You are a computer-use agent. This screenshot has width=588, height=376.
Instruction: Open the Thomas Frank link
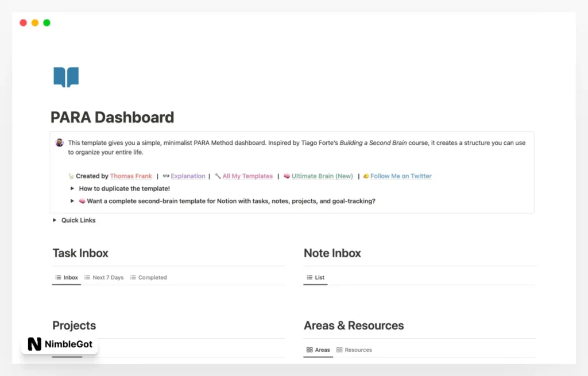pos(131,176)
